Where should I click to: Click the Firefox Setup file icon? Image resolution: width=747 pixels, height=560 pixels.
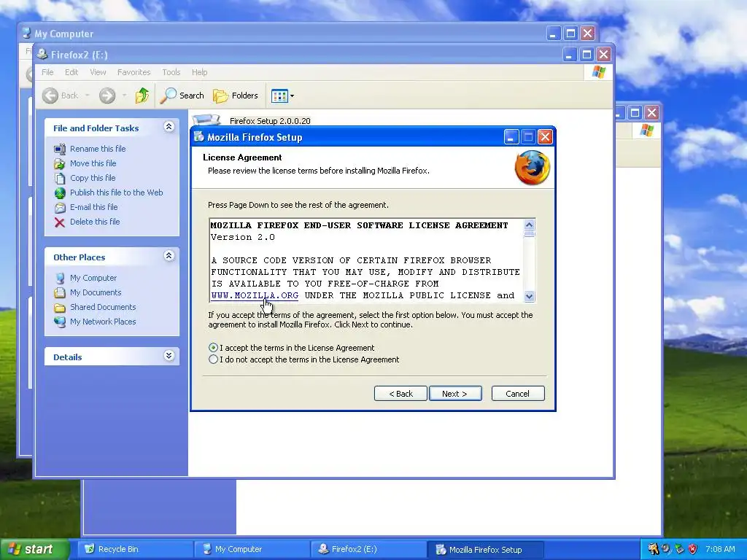point(206,120)
